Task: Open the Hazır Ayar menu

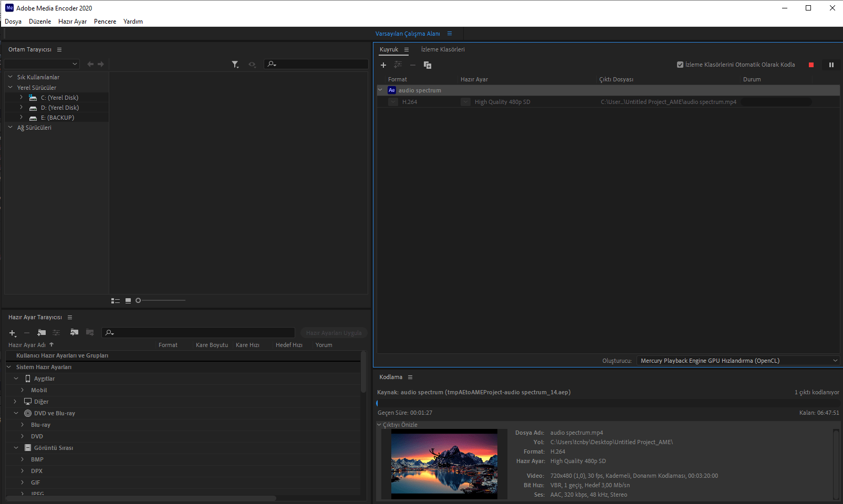Action: tap(72, 22)
